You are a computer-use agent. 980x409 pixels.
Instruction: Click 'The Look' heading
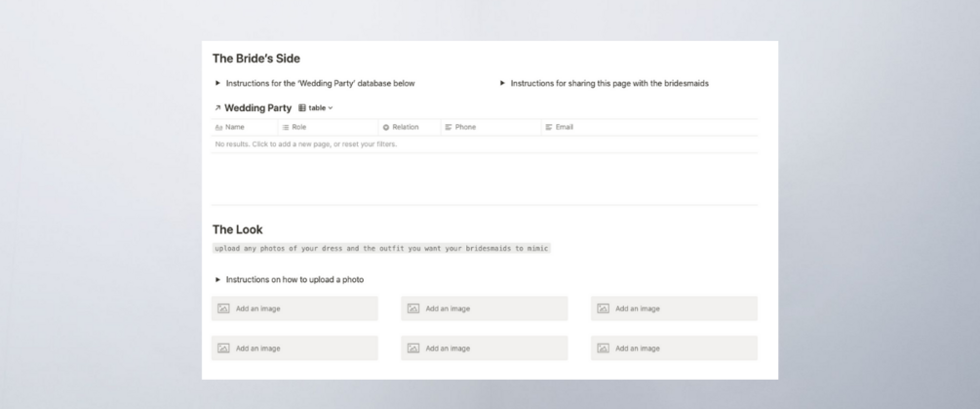click(237, 229)
